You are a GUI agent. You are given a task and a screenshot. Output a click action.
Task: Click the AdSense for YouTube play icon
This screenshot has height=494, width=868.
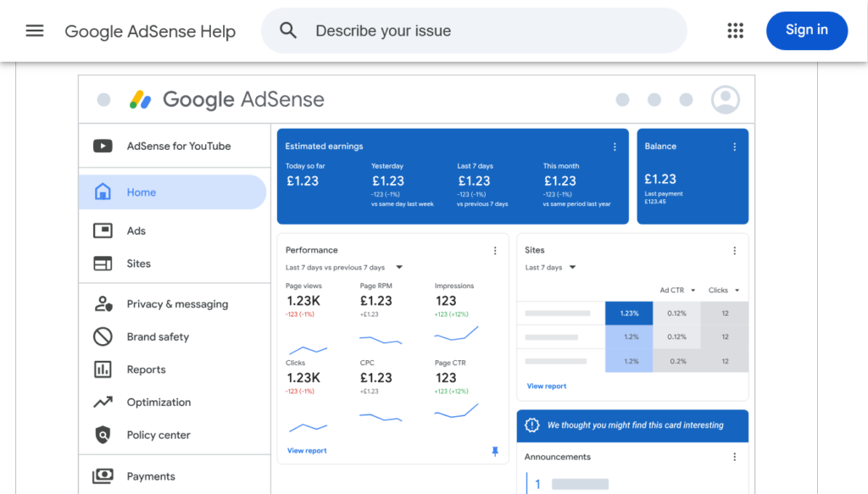(103, 146)
